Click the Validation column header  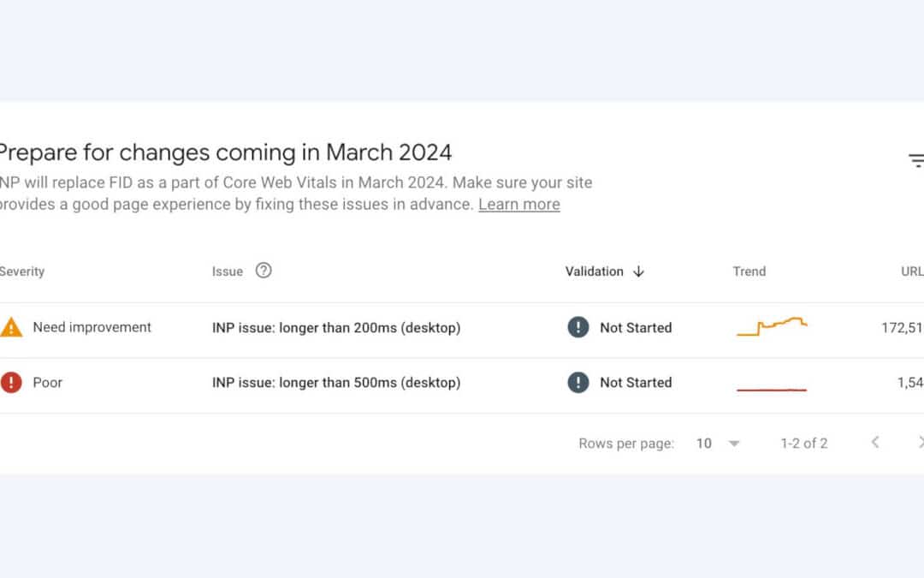coord(594,271)
